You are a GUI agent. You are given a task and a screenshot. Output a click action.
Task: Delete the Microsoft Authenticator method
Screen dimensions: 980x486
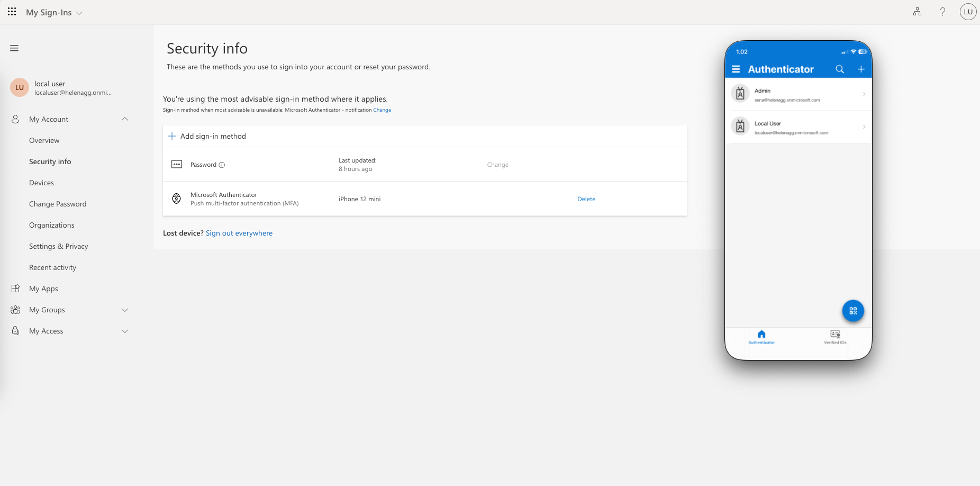tap(586, 199)
